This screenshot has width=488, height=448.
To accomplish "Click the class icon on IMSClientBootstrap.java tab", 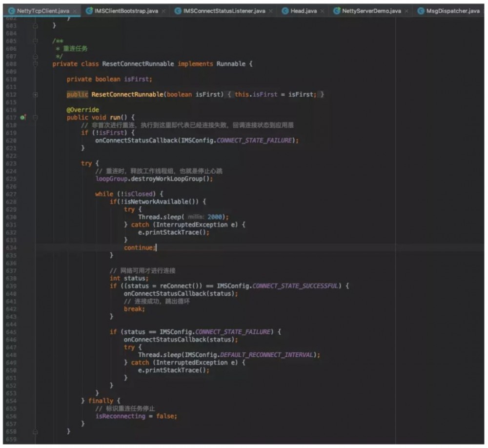I will click(x=89, y=11).
